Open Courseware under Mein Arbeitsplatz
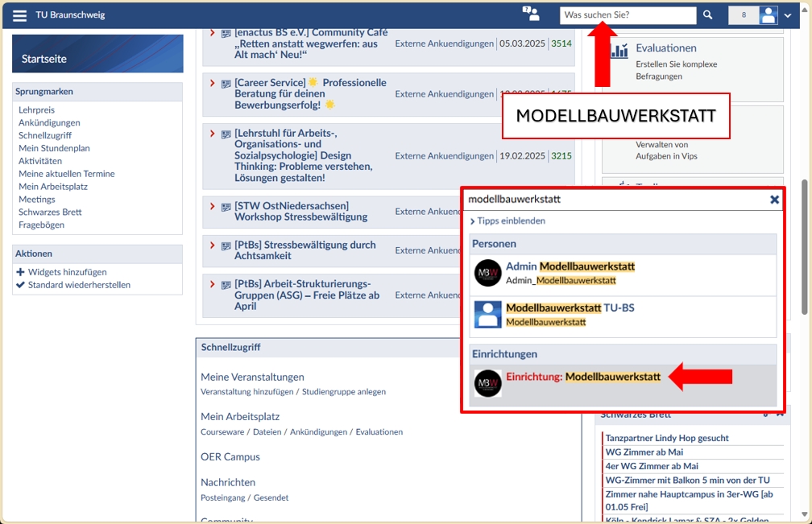The image size is (812, 524). click(x=222, y=432)
